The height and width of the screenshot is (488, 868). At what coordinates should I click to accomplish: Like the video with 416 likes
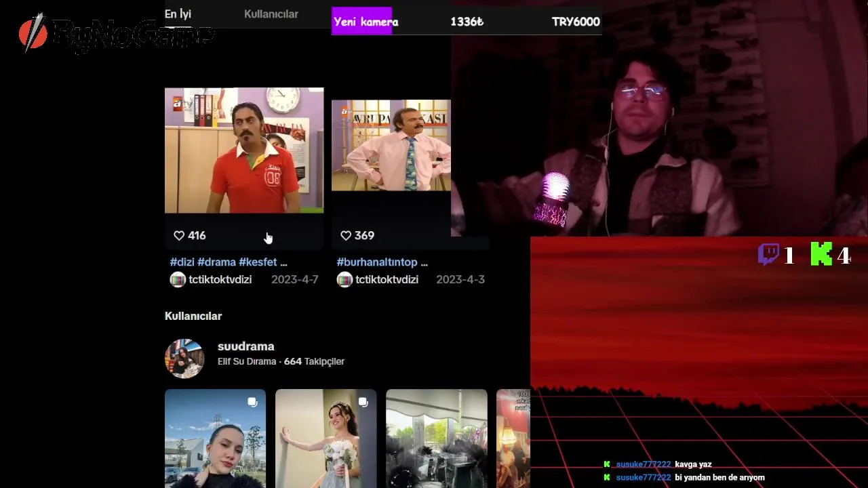coord(179,235)
